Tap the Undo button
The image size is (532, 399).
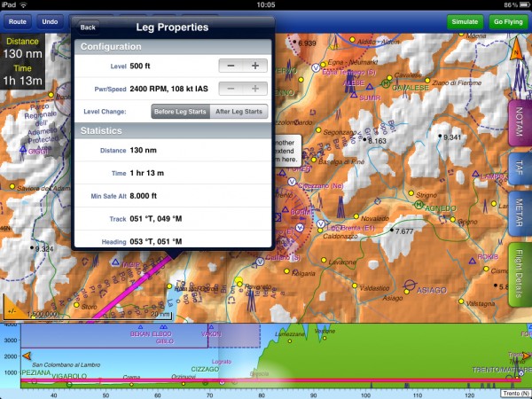50,21
